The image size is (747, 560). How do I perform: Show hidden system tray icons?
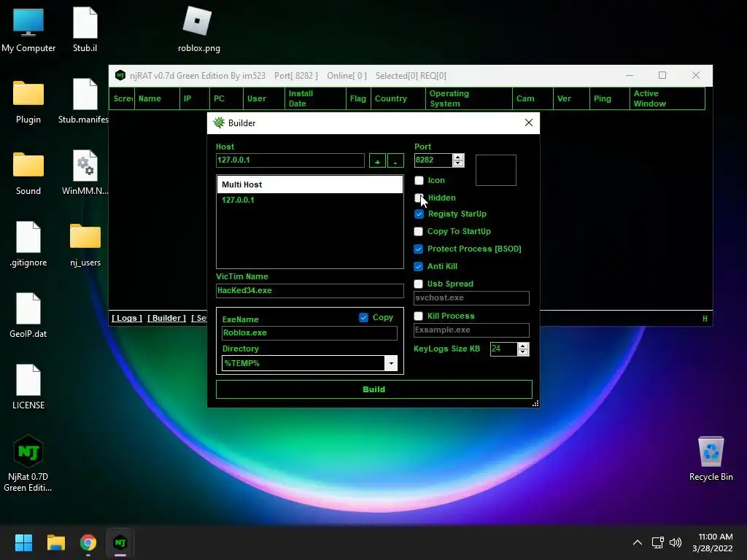(x=638, y=542)
